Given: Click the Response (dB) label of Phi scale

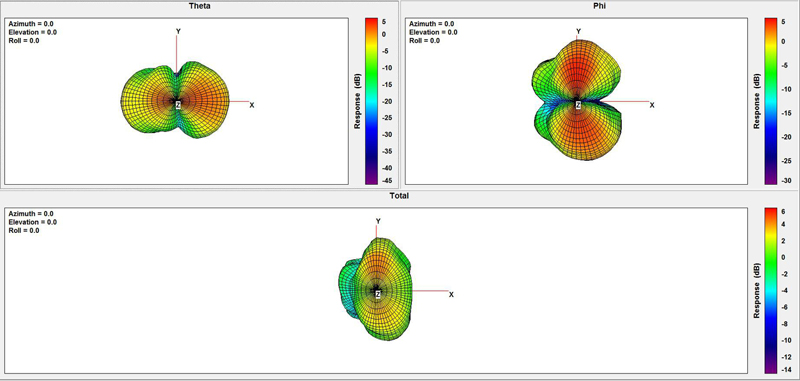Looking at the screenshot, I should (x=757, y=101).
